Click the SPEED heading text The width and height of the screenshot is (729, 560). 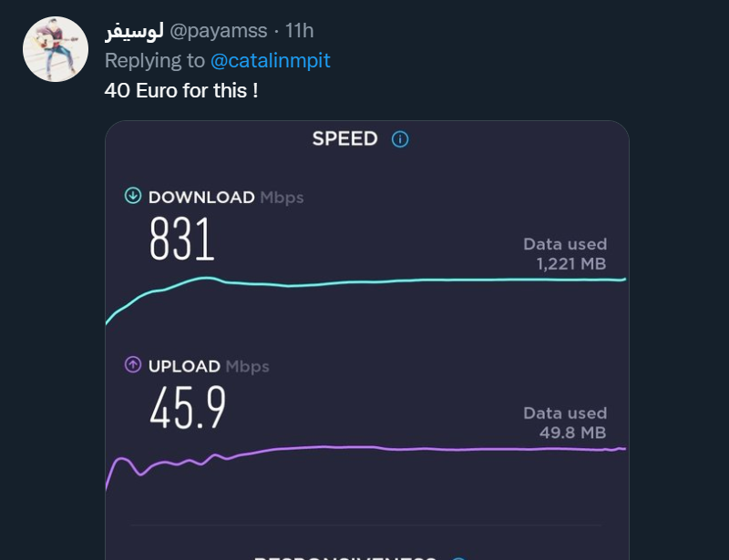coord(345,138)
